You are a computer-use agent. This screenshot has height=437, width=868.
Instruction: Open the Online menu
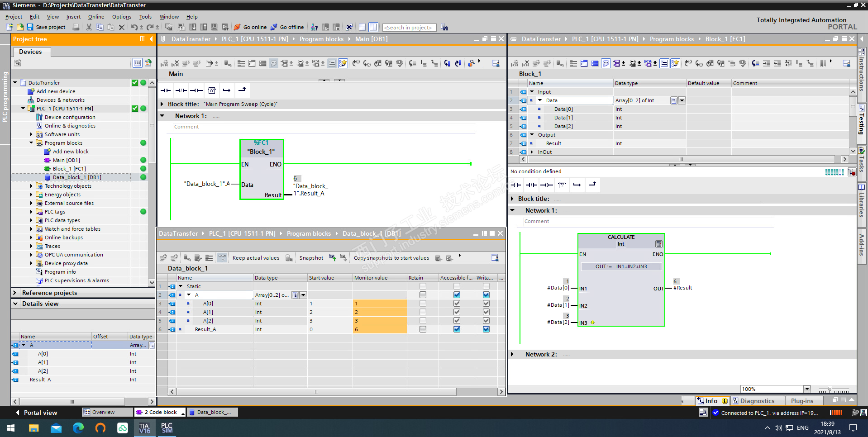click(96, 17)
